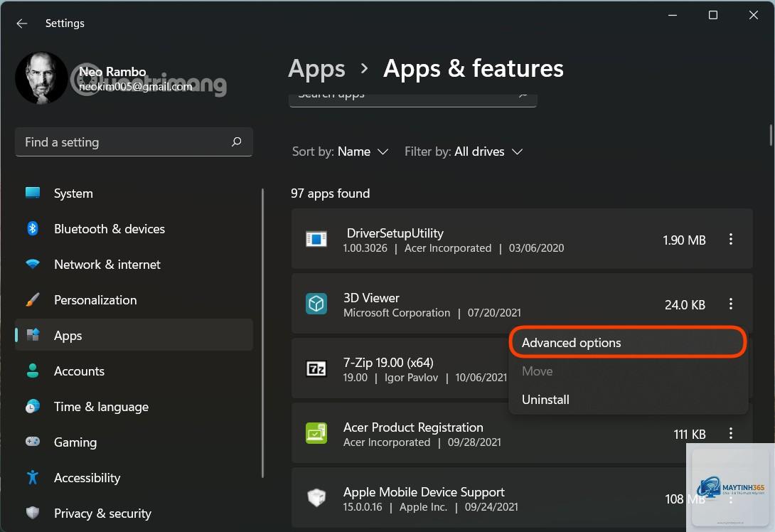This screenshot has height=532, width=775.
Task: Click the Apps breadcrumb link
Action: tap(316, 69)
